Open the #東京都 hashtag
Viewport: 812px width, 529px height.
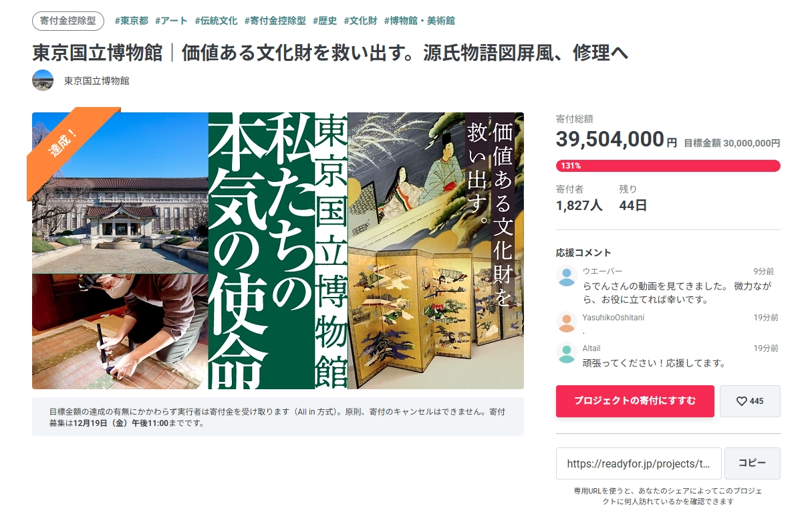coord(131,21)
